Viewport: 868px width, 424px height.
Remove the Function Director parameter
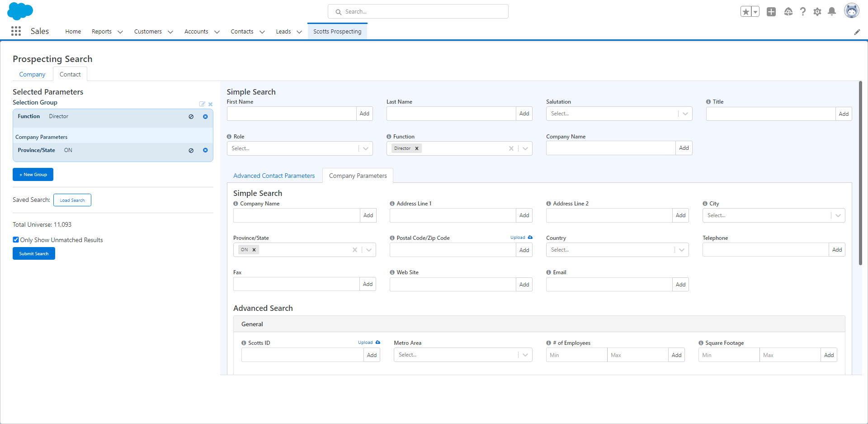tap(205, 117)
